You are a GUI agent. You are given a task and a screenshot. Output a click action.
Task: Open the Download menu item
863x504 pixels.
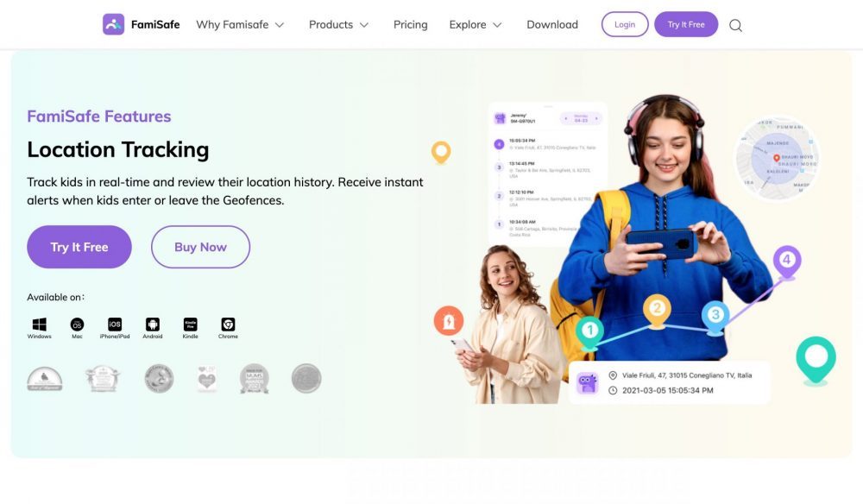[x=552, y=25]
